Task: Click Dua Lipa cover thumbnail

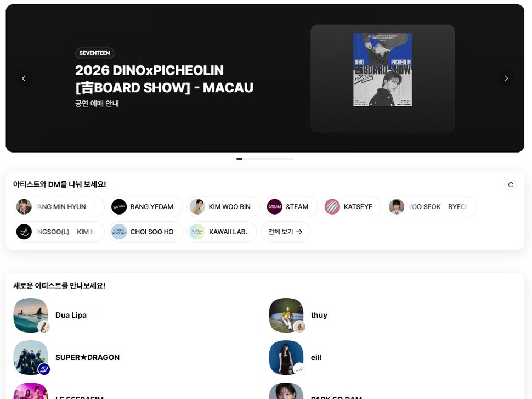Action: tap(31, 315)
